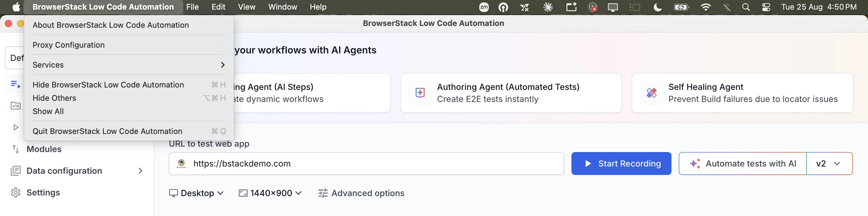
Task: Open the Self Healing Agent card
Action: [742, 93]
